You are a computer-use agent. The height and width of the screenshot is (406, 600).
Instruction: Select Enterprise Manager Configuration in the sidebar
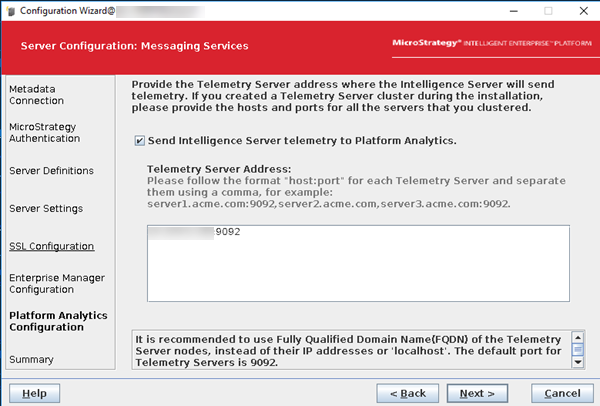[x=56, y=283]
